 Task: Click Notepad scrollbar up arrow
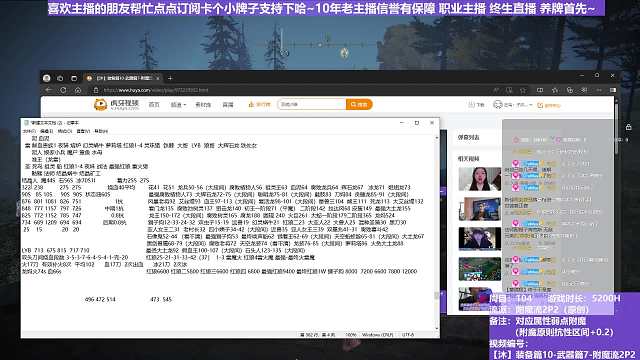[436, 138]
